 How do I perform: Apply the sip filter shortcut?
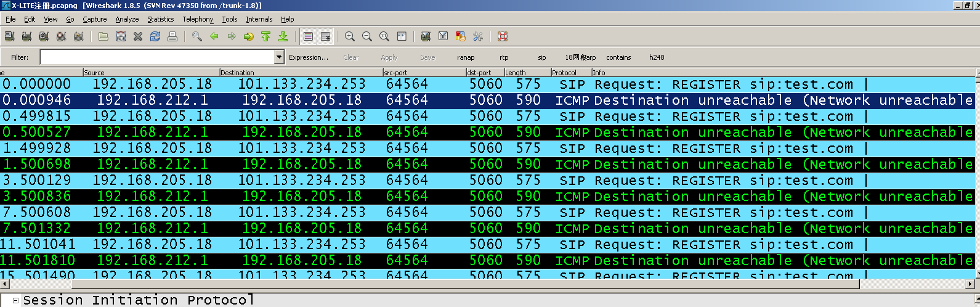tap(542, 57)
